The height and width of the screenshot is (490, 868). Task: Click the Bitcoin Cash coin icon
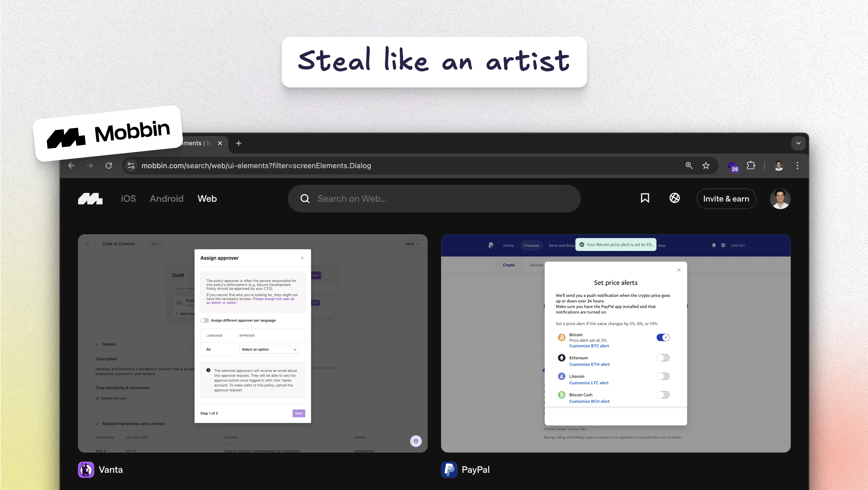[561, 395]
